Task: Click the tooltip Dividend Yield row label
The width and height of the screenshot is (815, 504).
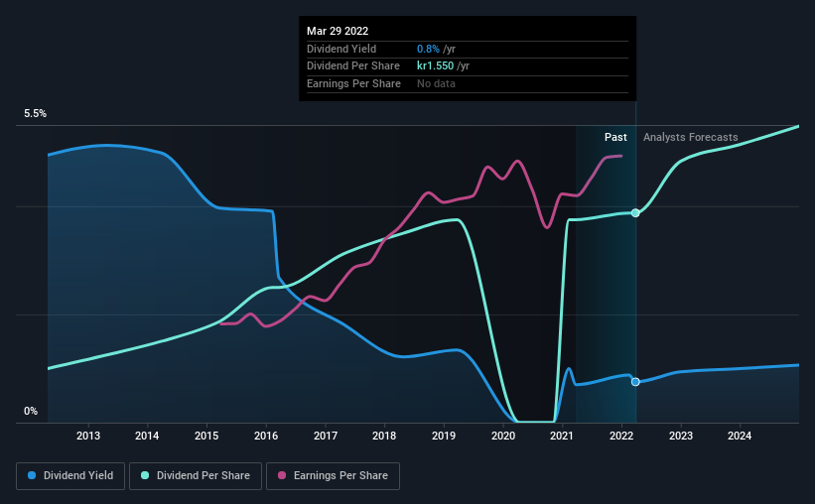Action: pyautogui.click(x=341, y=49)
